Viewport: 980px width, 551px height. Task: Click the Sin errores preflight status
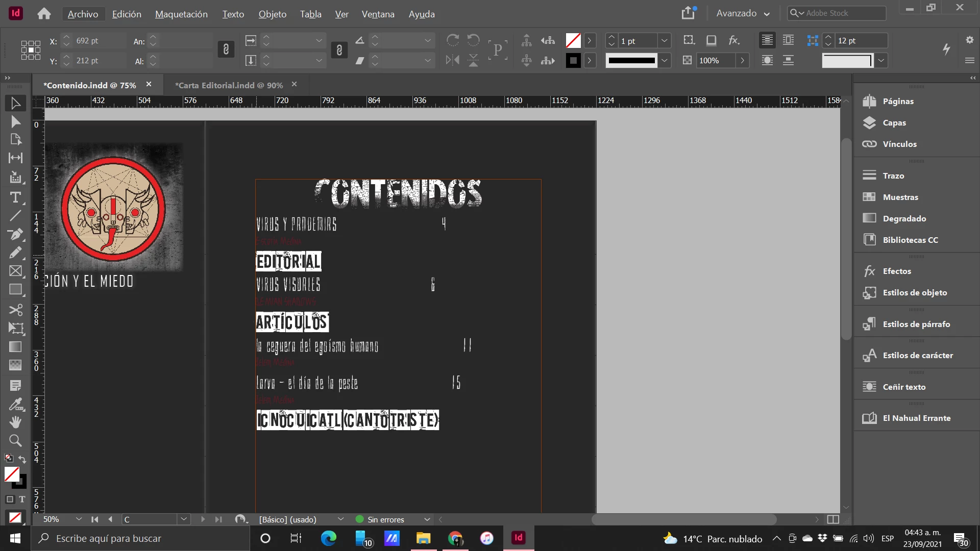coord(386,519)
